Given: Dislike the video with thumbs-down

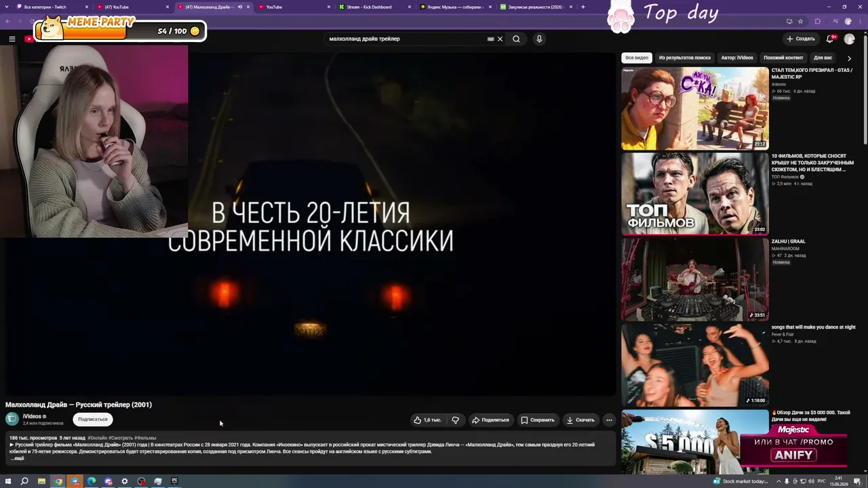Looking at the screenshot, I should pyautogui.click(x=455, y=420).
